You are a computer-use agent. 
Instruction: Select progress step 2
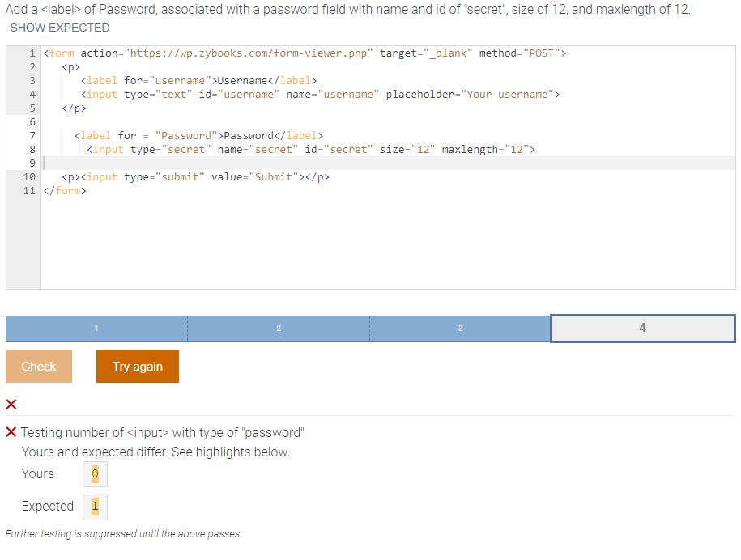[279, 328]
